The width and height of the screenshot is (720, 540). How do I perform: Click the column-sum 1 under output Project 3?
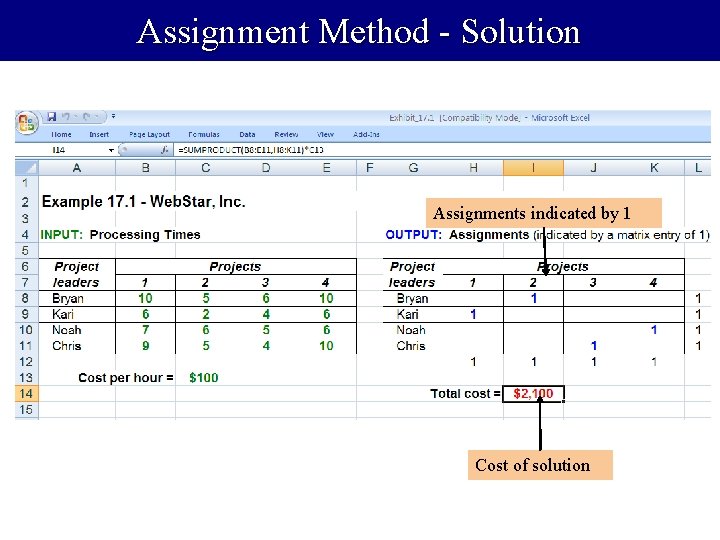tap(594, 362)
